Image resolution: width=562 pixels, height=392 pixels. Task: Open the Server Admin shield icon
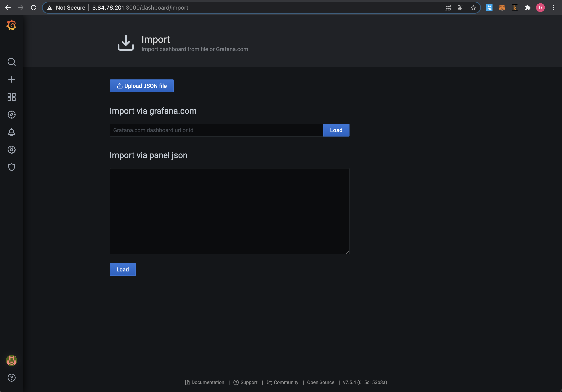click(x=12, y=167)
